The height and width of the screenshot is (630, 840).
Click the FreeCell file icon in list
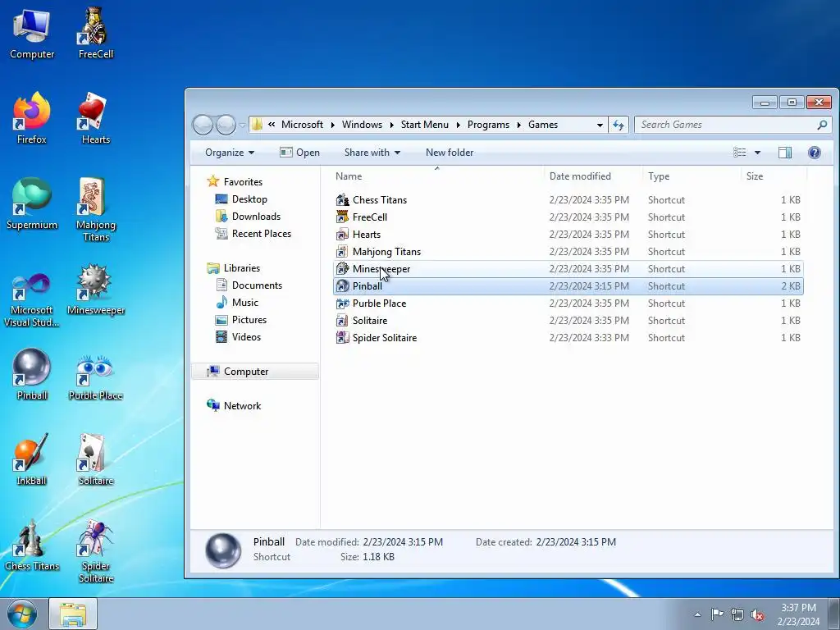(x=342, y=217)
